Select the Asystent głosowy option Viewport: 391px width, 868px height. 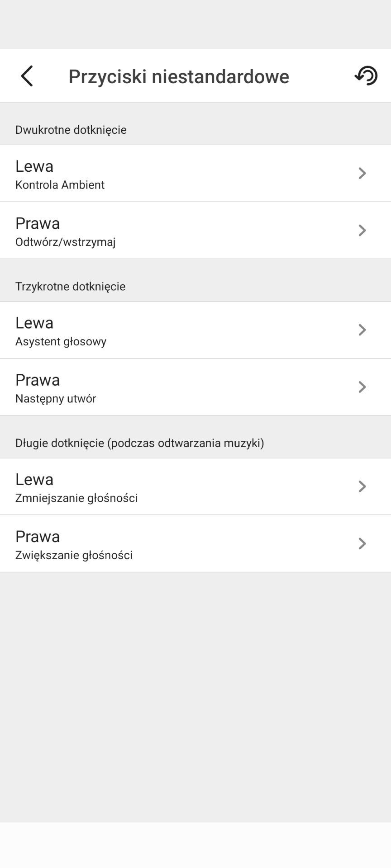61,342
